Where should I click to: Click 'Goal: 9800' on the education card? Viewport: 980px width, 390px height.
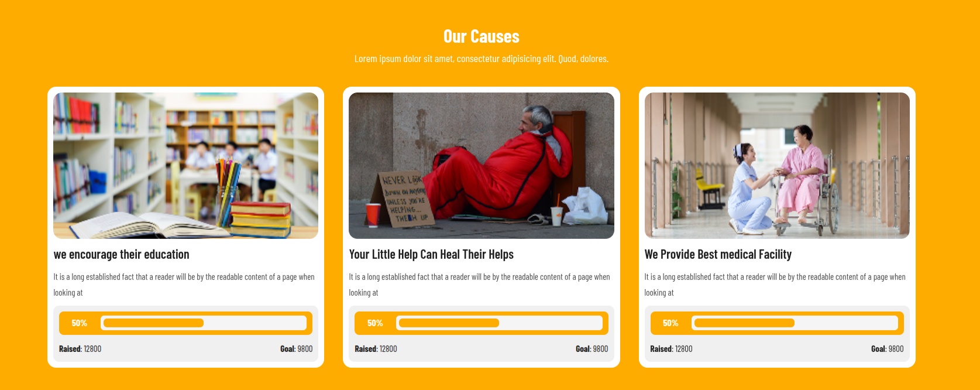click(x=297, y=349)
